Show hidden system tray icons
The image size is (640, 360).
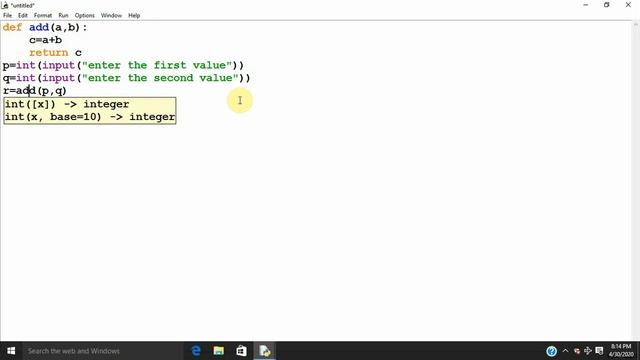[565, 351]
